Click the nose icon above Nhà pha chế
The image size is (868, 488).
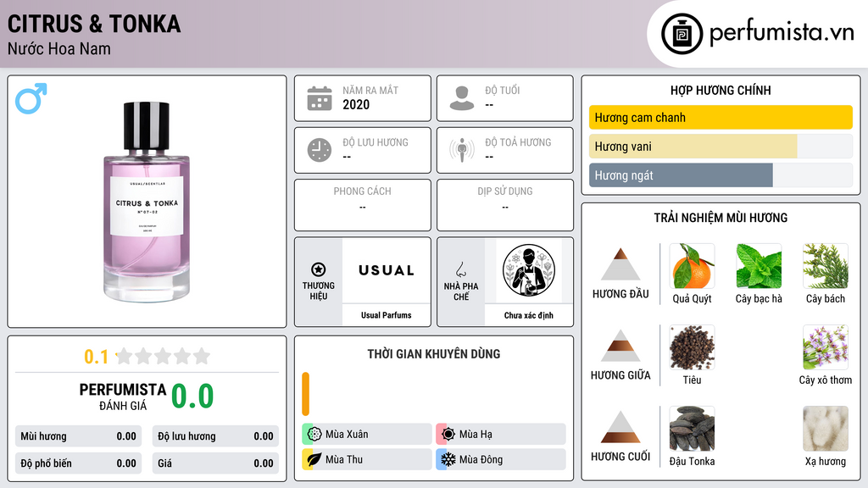pos(460,269)
